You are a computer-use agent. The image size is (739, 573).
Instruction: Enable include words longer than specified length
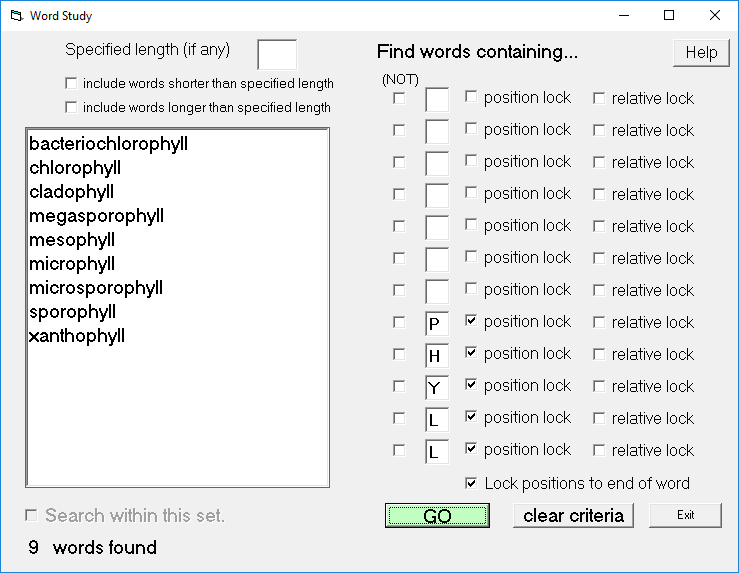click(71, 107)
